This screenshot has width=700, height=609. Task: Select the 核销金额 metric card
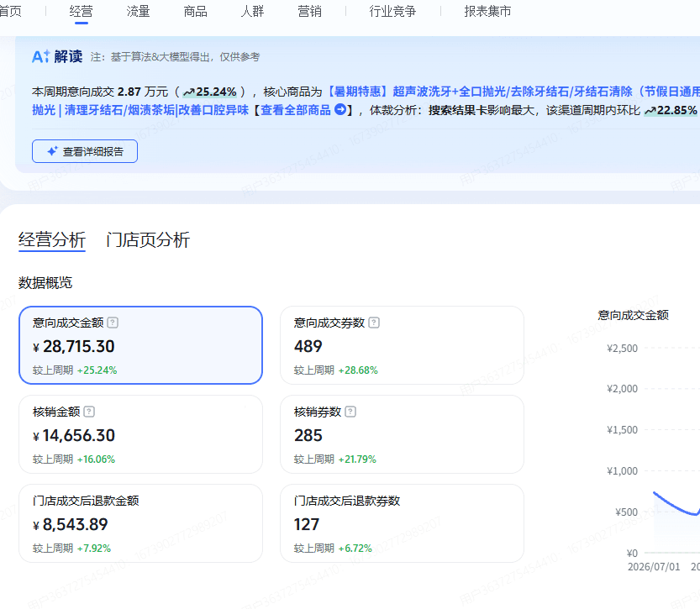point(140,434)
